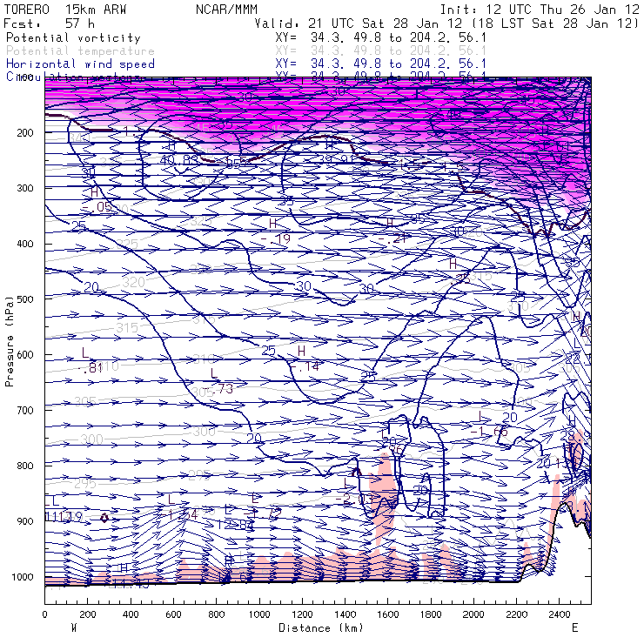
Task: Click the 1400 km tick on distance axis
Action: tap(345, 614)
